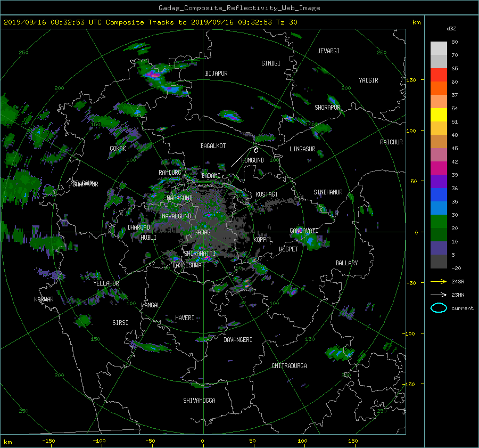Click the NAVALGUND city label
This screenshot has width=479, height=448.
(176, 216)
